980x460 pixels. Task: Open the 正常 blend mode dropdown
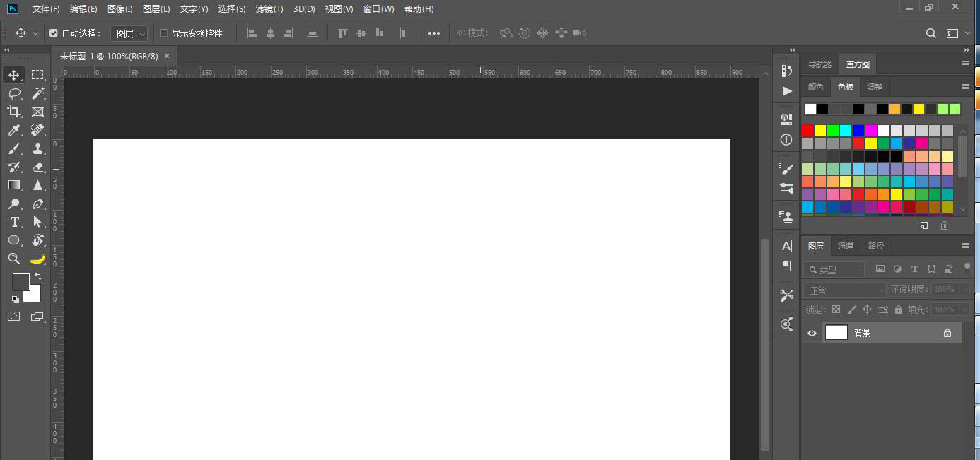pyautogui.click(x=844, y=290)
